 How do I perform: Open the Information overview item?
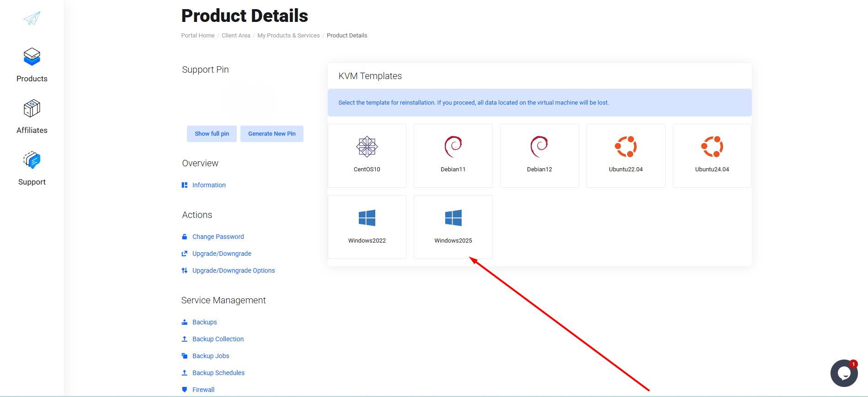(x=209, y=185)
